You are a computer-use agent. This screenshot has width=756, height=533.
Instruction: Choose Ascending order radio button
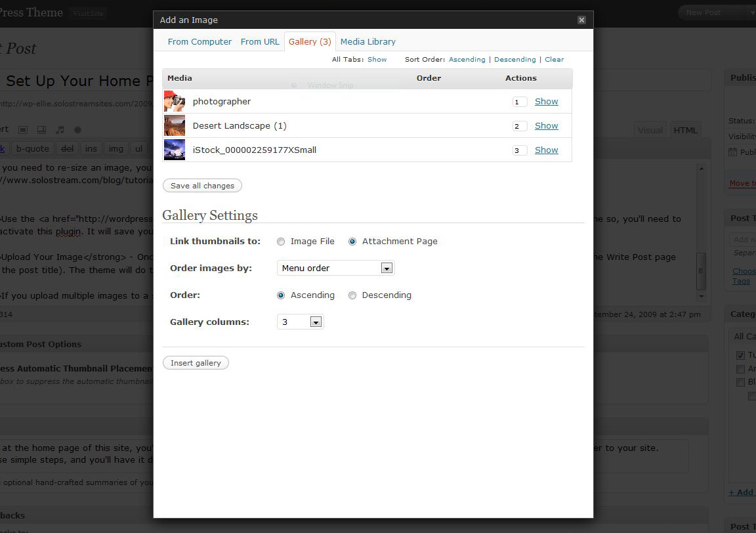coord(281,295)
